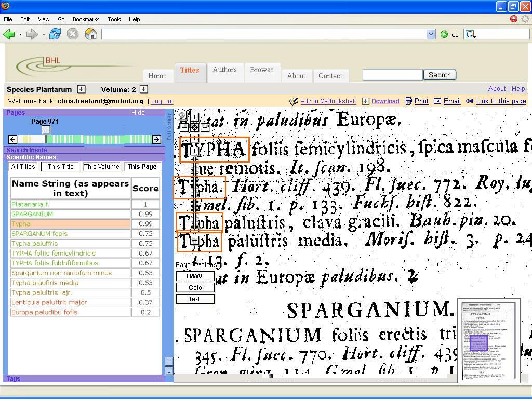Open the Download dropdown arrow icon
This screenshot has height=399, width=532.
[x=365, y=101]
